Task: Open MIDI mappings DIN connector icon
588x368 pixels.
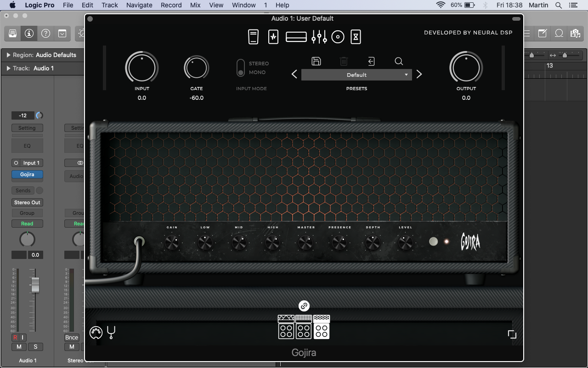Action: (96, 333)
